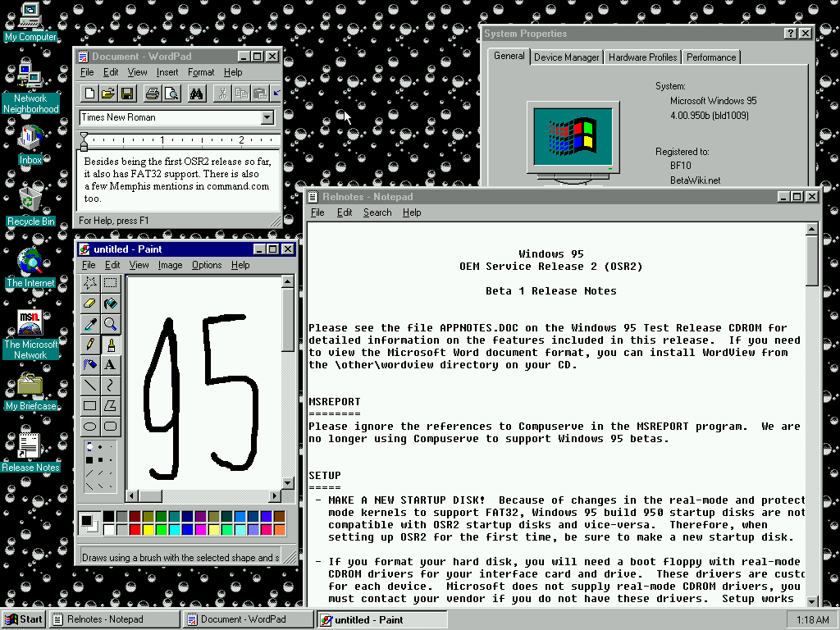This screenshot has width=840, height=630.
Task: Click the Find binoculars icon in WordPad
Action: (x=196, y=94)
